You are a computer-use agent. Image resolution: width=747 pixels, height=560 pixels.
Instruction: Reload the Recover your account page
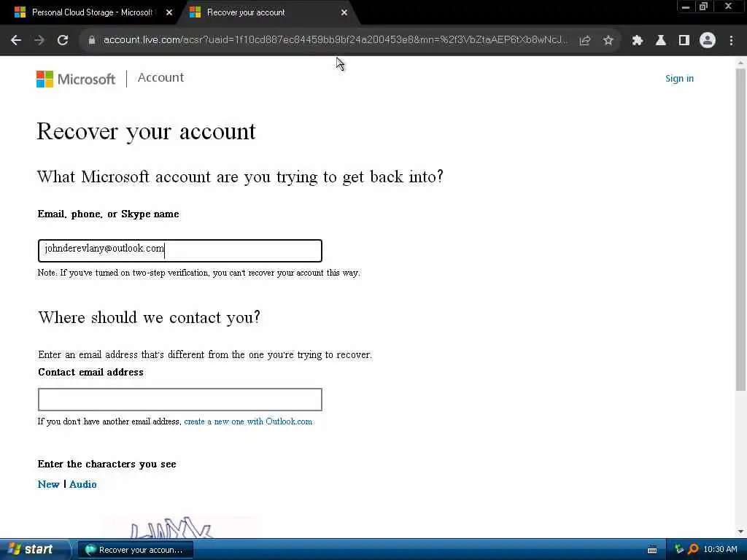tap(63, 41)
